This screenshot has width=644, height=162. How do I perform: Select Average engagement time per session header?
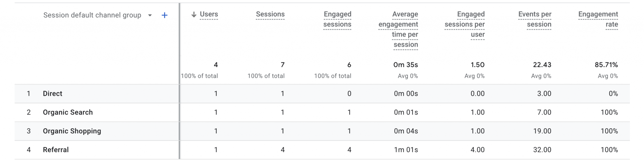point(398,29)
